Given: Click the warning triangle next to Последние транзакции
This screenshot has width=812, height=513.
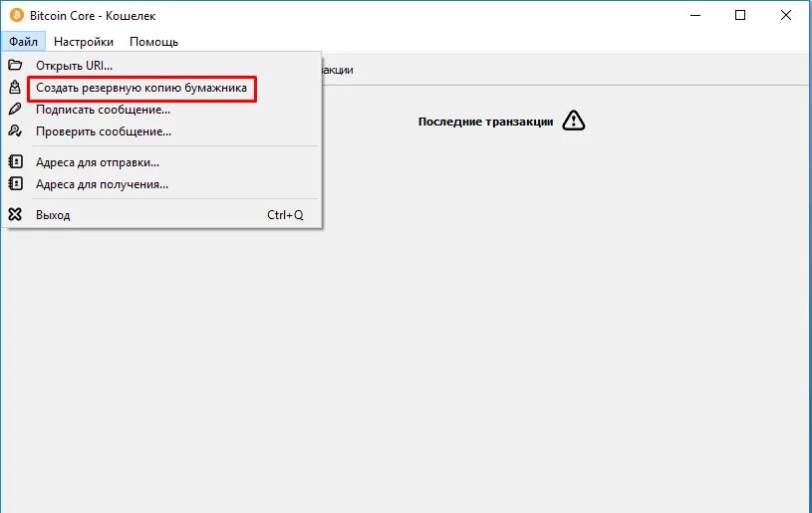Looking at the screenshot, I should tap(573, 121).
